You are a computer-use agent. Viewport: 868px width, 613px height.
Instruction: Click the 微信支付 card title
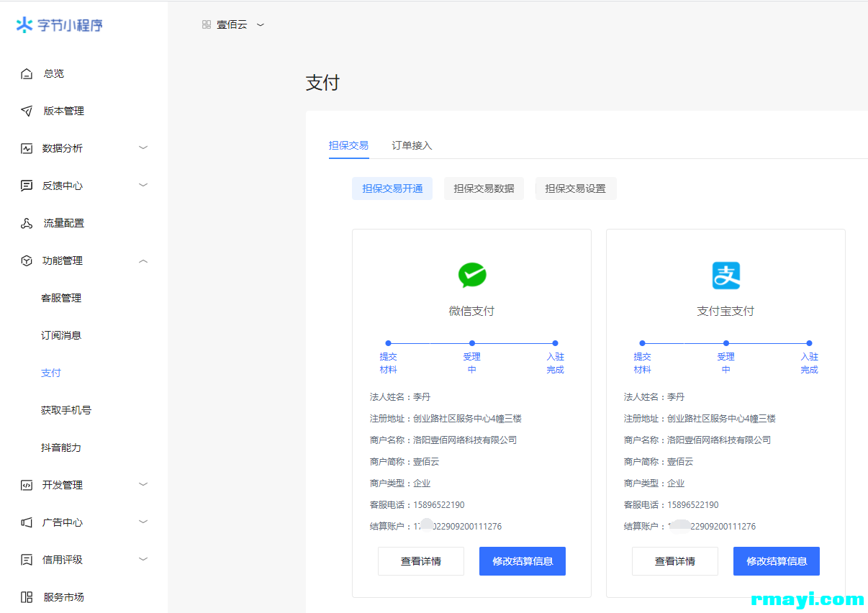(471, 311)
